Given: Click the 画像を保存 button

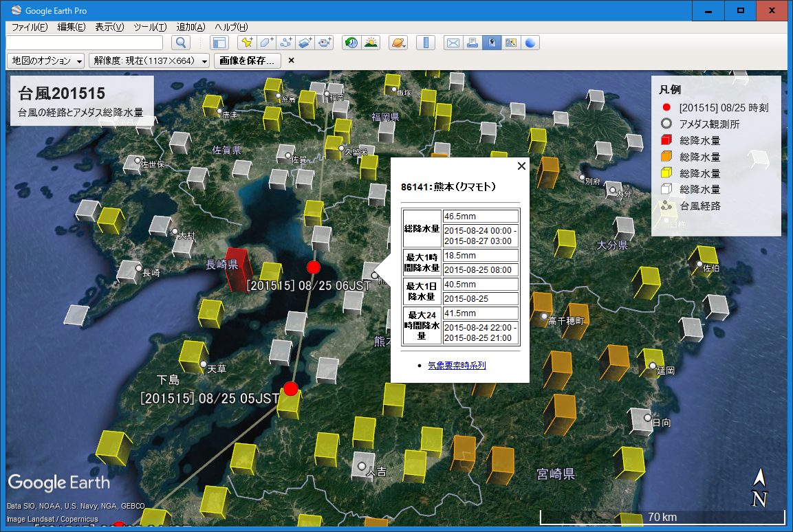Looking at the screenshot, I should coord(248,60).
